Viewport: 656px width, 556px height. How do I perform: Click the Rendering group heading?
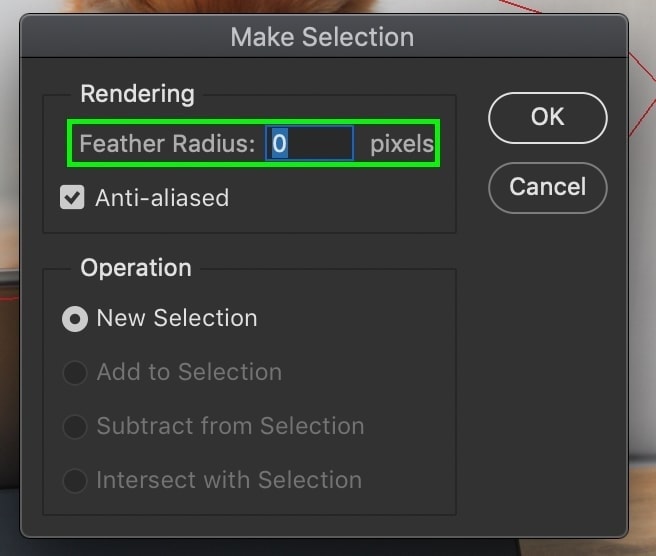(x=138, y=94)
